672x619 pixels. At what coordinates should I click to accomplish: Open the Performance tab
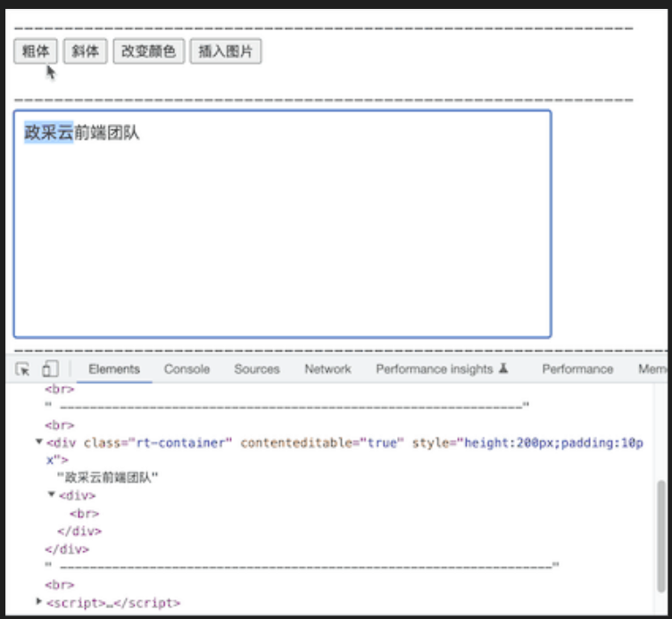click(577, 369)
